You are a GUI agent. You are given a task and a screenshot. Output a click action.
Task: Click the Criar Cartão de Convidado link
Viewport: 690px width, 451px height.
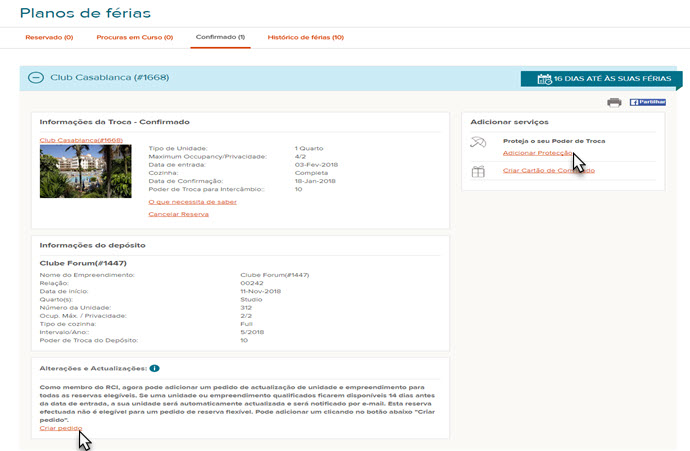pos(549,170)
